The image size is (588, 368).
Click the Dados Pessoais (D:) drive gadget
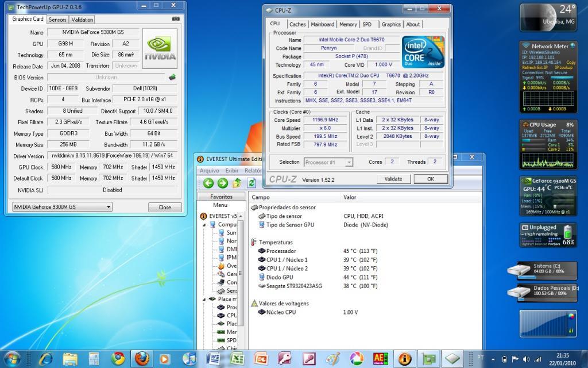point(542,293)
